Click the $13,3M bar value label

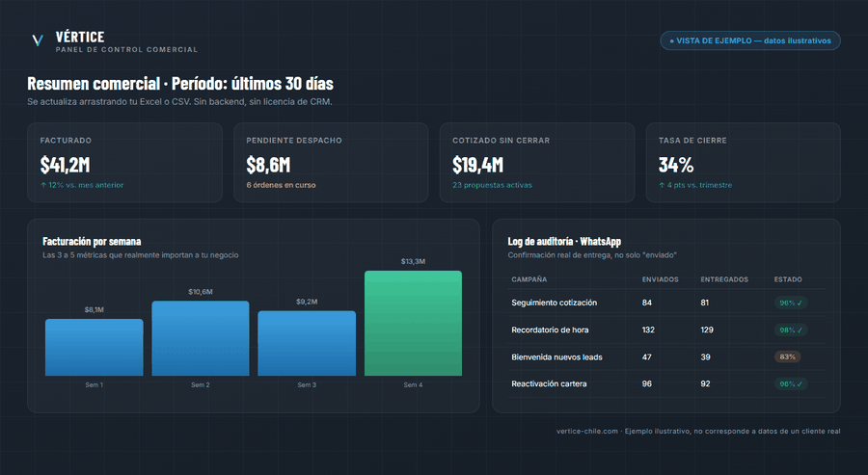pyautogui.click(x=413, y=261)
